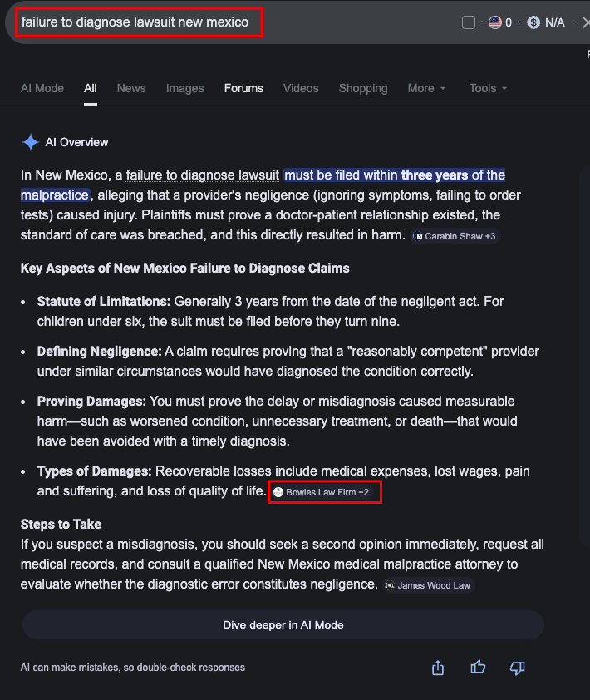
Task: Open the Tools dropdown
Action: click(x=488, y=88)
